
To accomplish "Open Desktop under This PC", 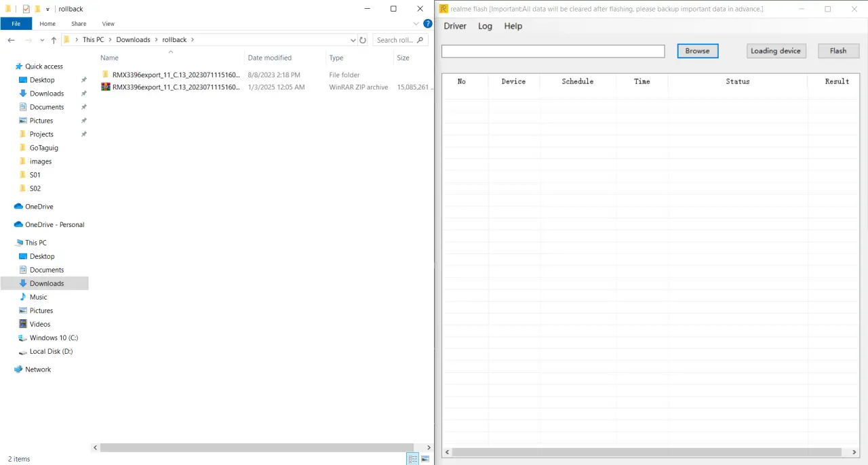I will pyautogui.click(x=42, y=256).
